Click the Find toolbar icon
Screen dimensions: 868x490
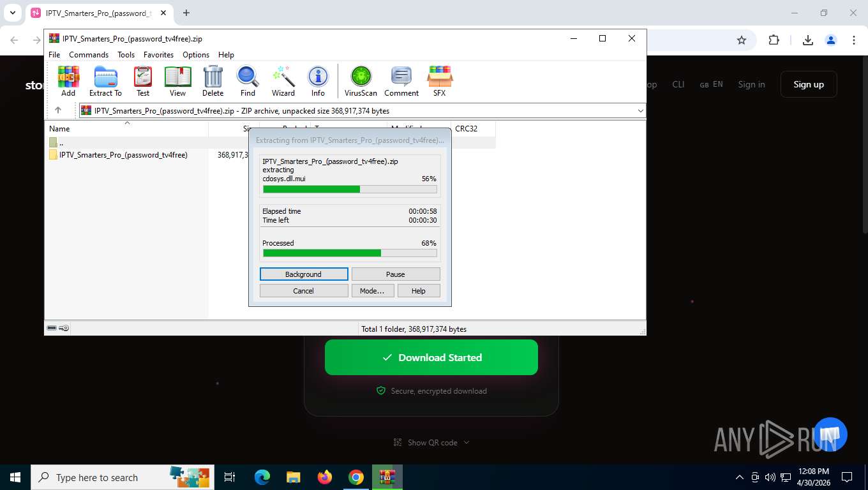pos(248,81)
